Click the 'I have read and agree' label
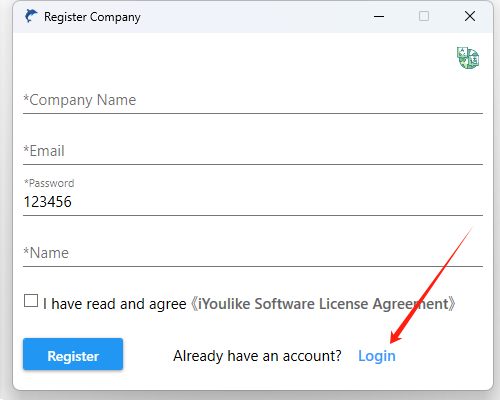This screenshot has height=400, width=500. tap(114, 304)
